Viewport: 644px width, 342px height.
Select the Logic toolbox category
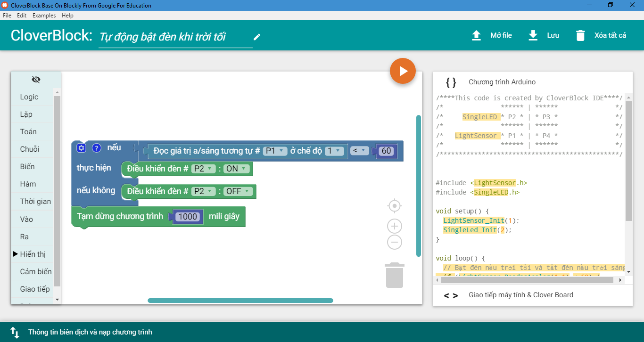(33, 97)
